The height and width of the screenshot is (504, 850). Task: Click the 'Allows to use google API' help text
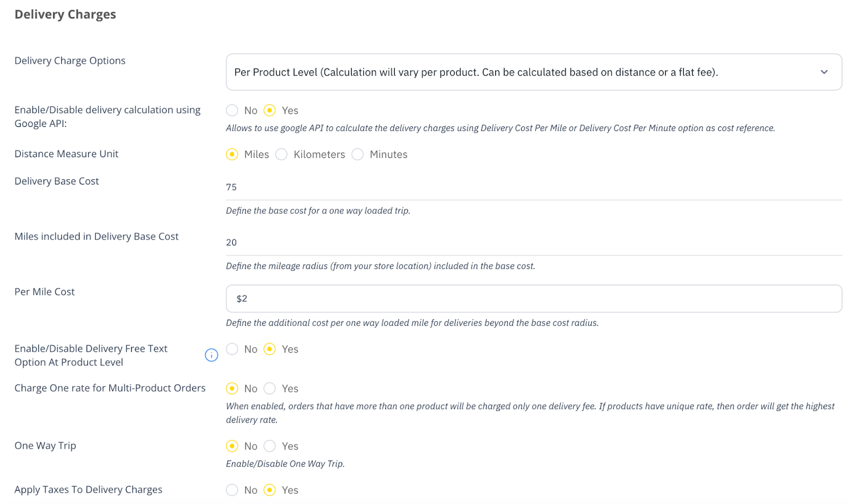[500, 128]
